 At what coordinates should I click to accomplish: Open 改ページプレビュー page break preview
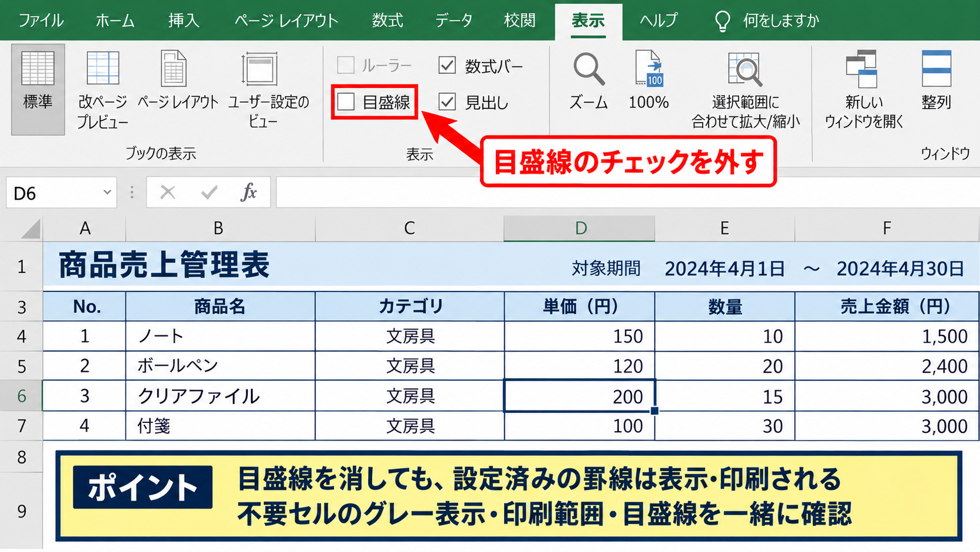[x=103, y=89]
